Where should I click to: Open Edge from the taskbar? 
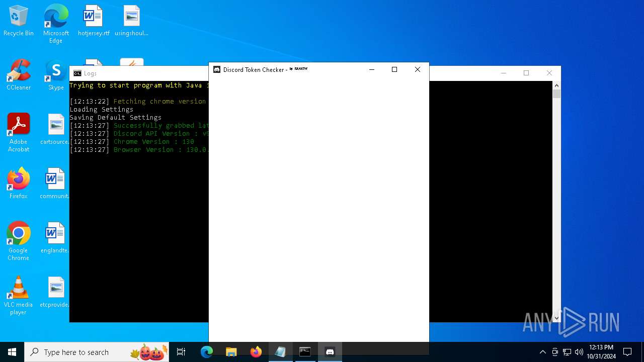tap(207, 352)
